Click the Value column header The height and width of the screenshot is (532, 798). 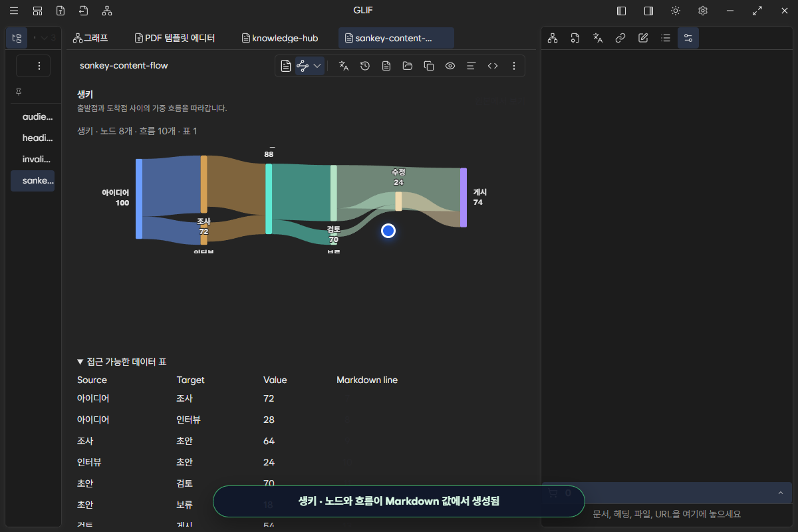pos(275,380)
